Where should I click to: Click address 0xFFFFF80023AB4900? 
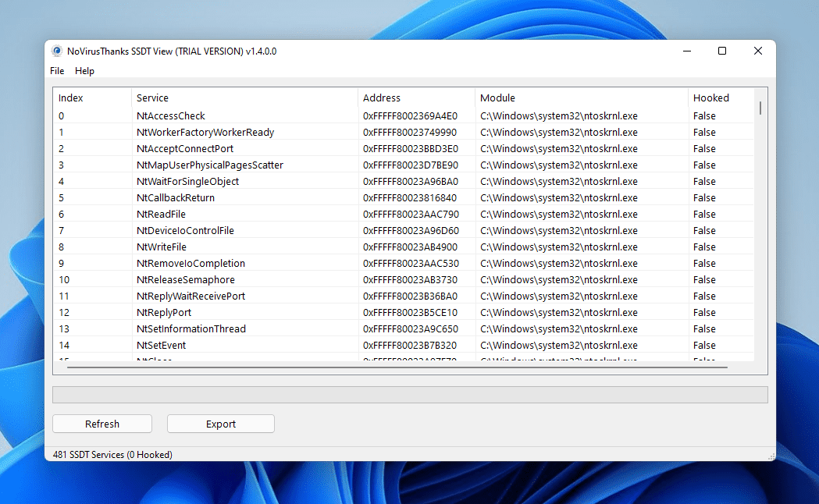410,247
